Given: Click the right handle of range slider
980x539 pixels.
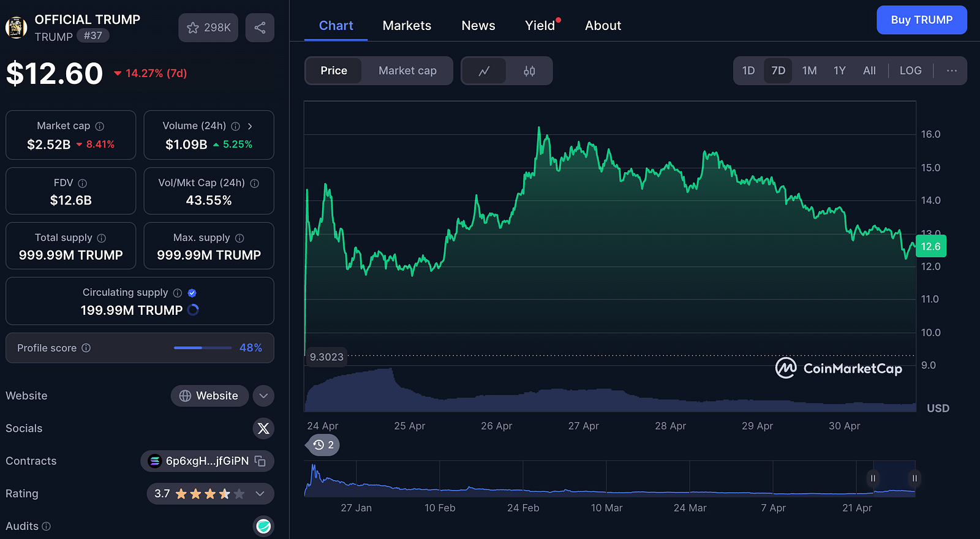Looking at the screenshot, I should pos(914,478).
